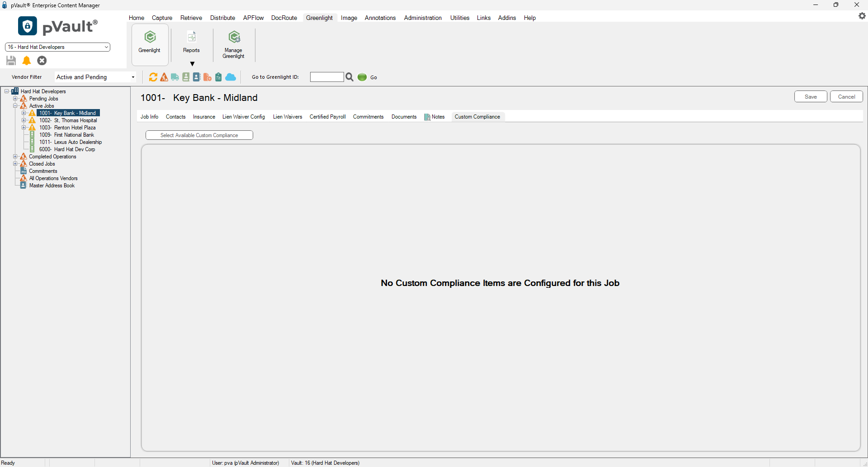Select All Operations Vendors in tree
The image size is (868, 467).
point(53,178)
